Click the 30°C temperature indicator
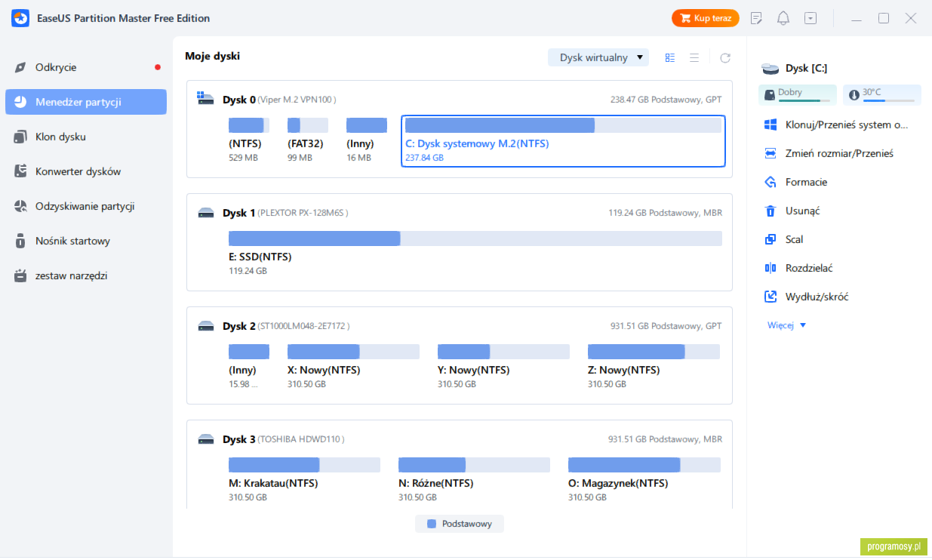Screen dimensions: 932x560 pos(882,94)
